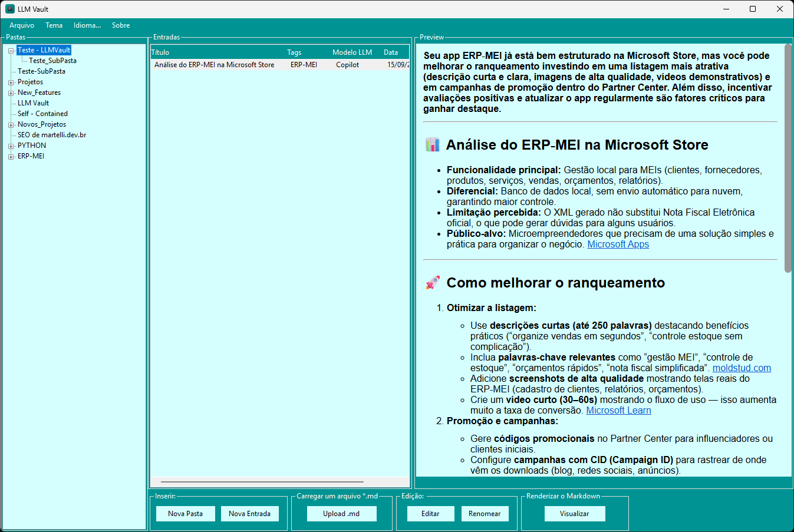This screenshot has width=794, height=532.
Task: Click the LLM Vault app icon in title bar
Action: coord(10,9)
